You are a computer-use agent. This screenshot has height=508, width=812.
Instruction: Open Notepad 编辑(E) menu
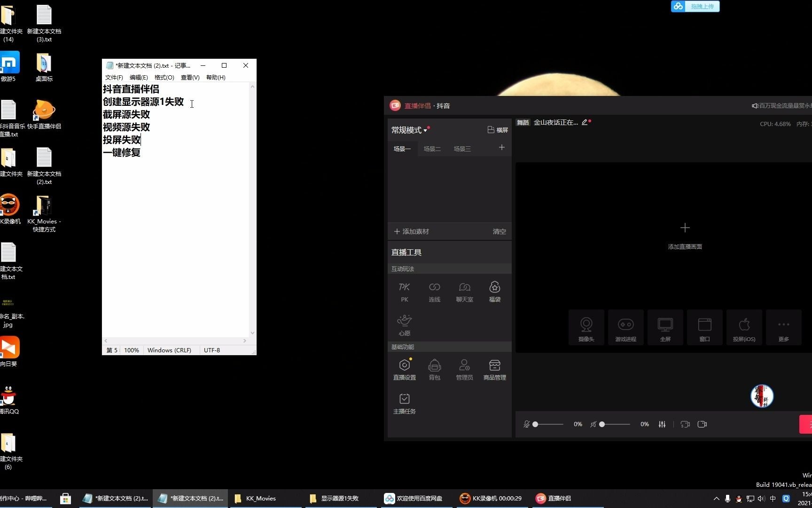(139, 77)
